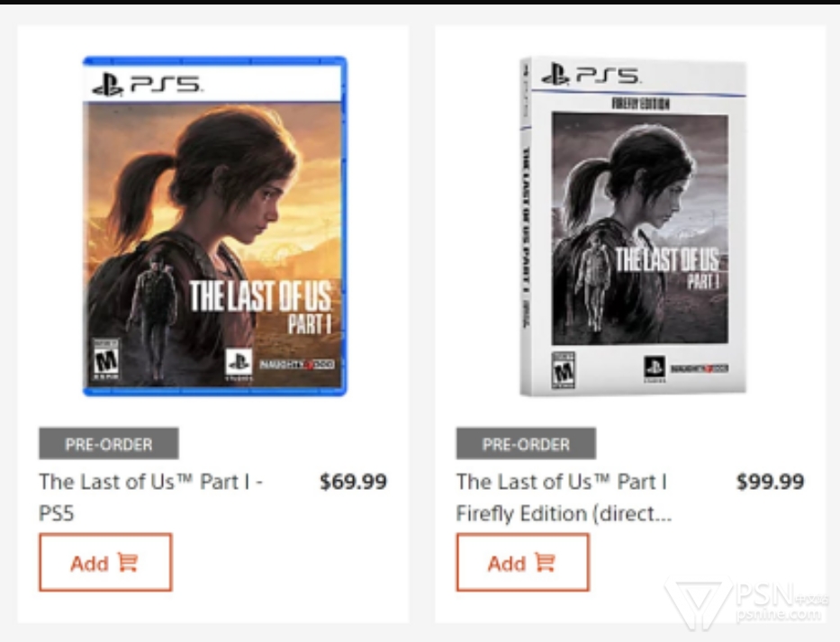
Task: Open The Last of Us Part I - PS5 title link
Action: 150,497
